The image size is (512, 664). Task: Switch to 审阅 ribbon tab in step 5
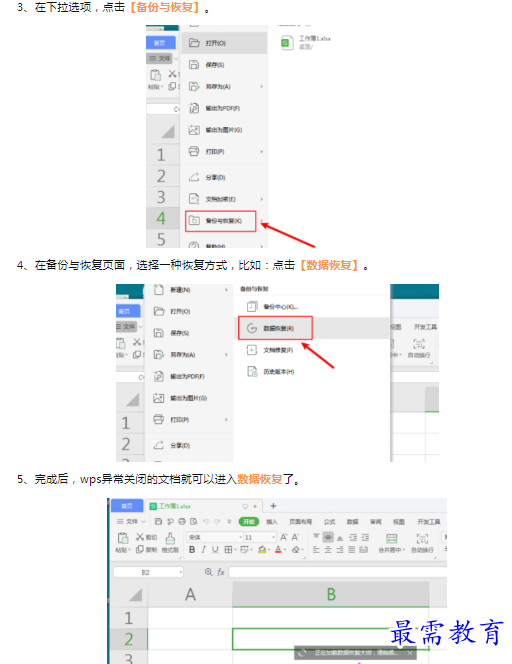tap(375, 521)
